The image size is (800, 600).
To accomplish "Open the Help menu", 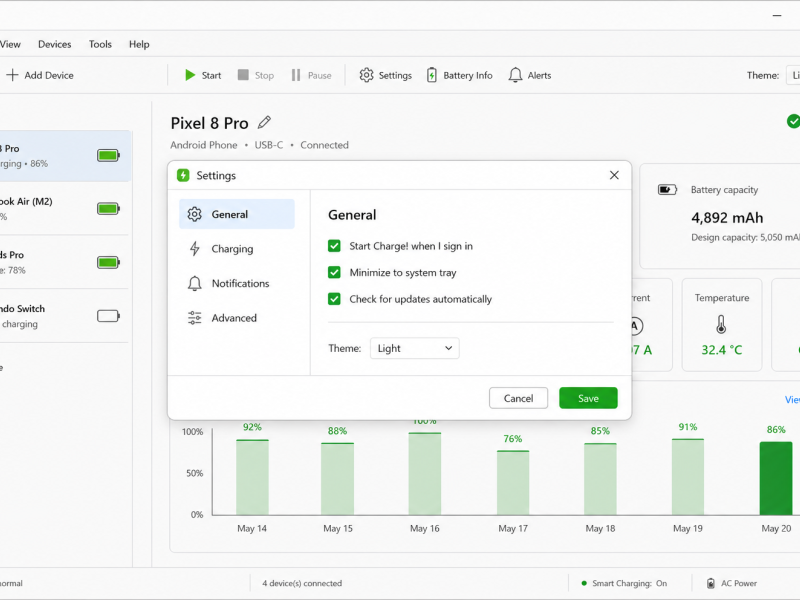I will click(x=139, y=44).
